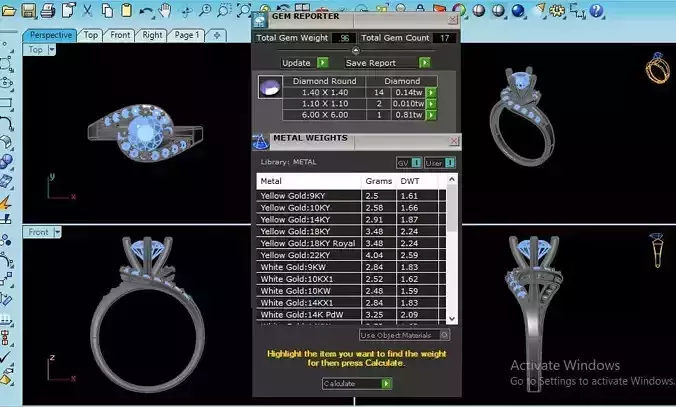The height and width of the screenshot is (407, 676).
Task: Switch to the Top viewport tab
Action: point(91,35)
